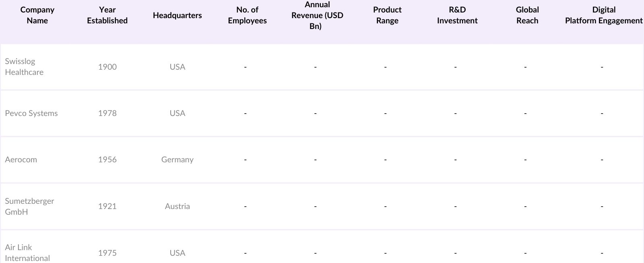Click the Germany headquarters cell
Image resolution: width=644 pixels, height=263 pixels.
coord(178,159)
